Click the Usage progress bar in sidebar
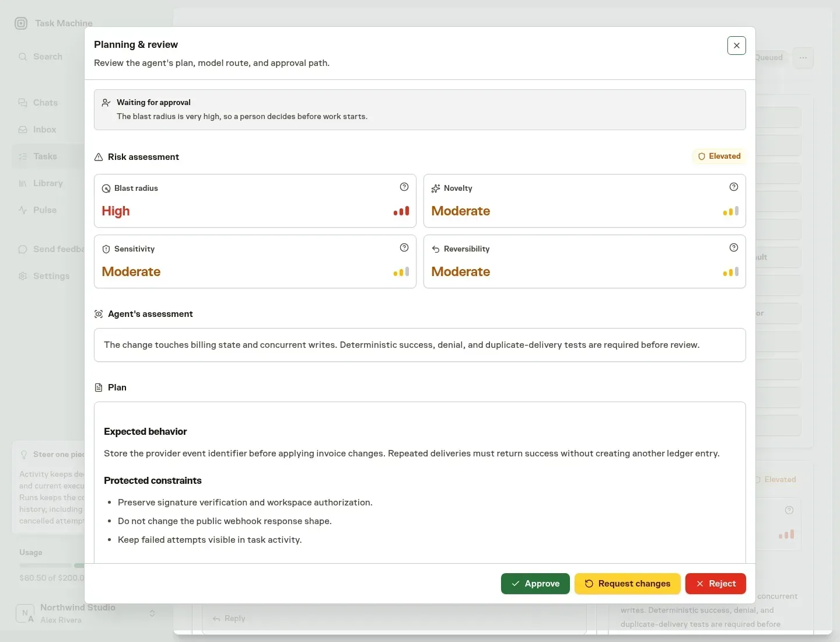 click(x=52, y=566)
